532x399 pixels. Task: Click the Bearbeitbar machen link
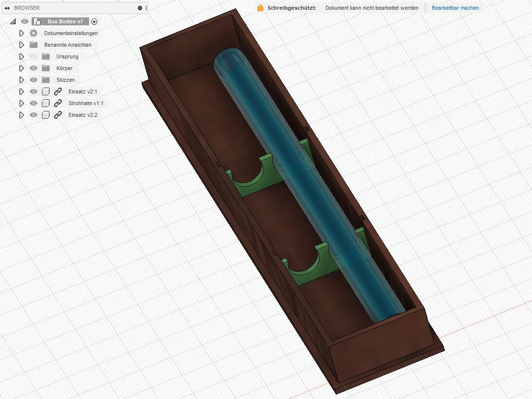(x=455, y=8)
